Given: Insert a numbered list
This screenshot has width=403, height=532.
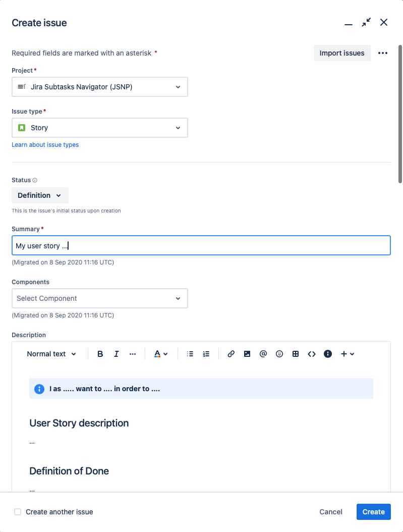Looking at the screenshot, I should [x=206, y=354].
